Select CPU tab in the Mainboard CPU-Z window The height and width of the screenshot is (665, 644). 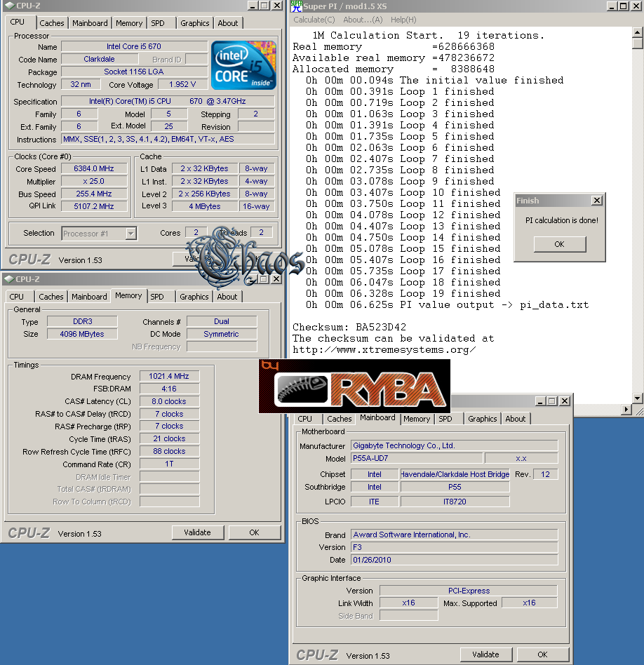304,419
